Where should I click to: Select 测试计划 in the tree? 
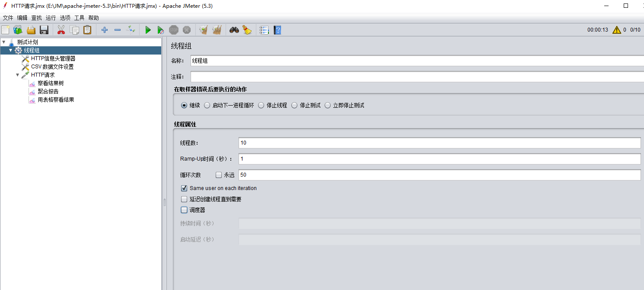click(x=27, y=42)
